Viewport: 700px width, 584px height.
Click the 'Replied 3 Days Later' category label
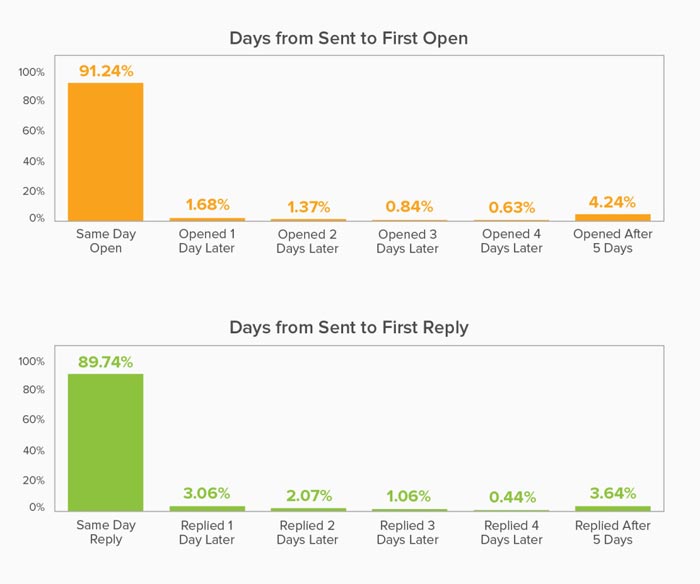(409, 532)
